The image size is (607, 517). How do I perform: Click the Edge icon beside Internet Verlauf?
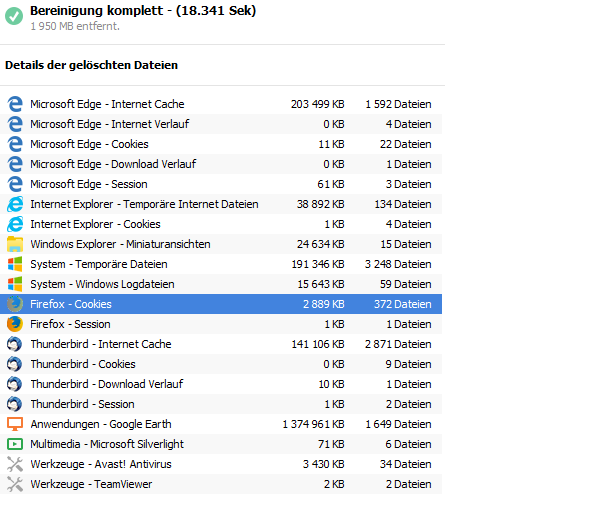tap(15, 124)
